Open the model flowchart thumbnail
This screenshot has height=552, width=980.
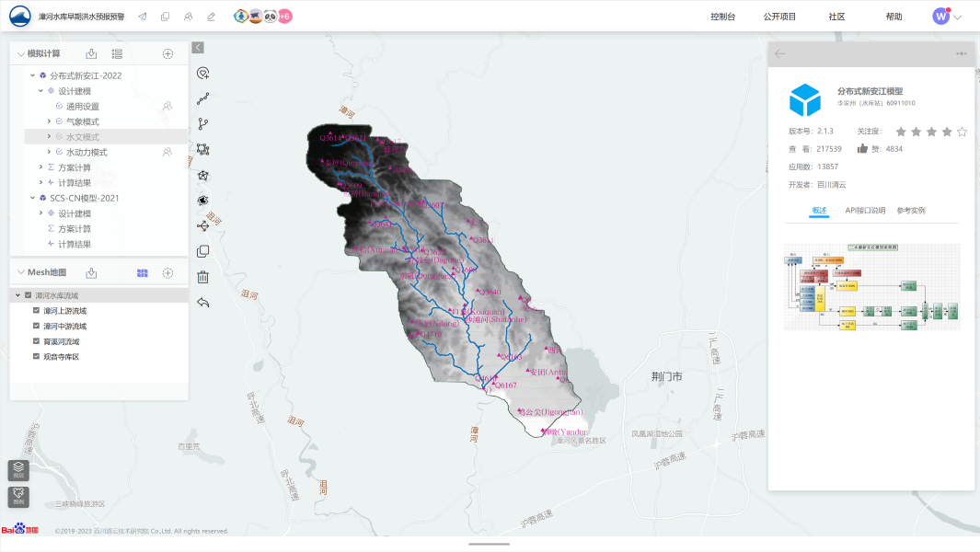[870, 287]
